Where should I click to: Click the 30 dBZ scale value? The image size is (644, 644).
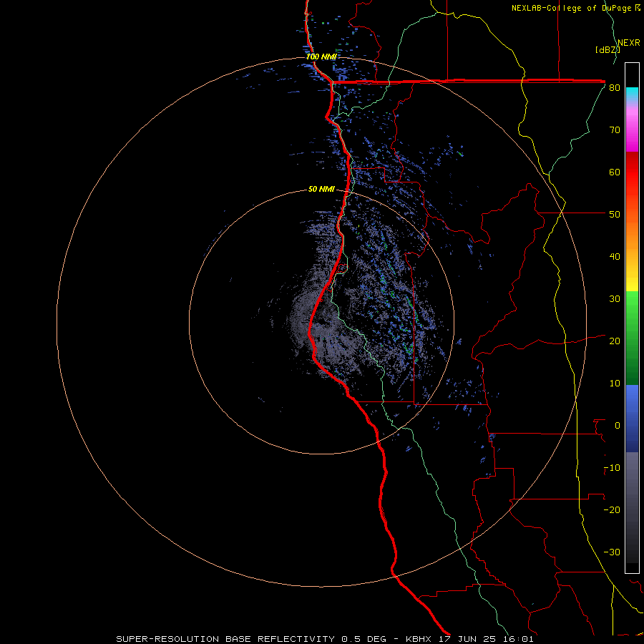click(615, 299)
